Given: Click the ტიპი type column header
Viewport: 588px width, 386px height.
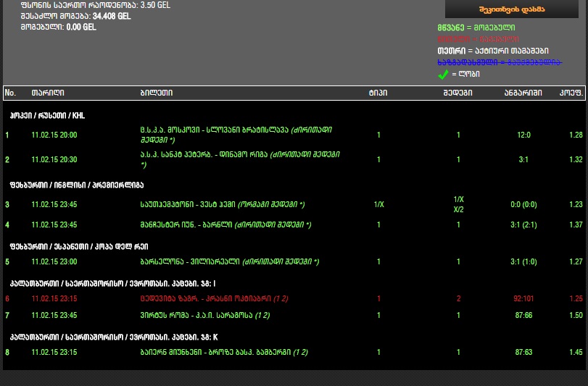Looking at the screenshot, I should point(378,93).
